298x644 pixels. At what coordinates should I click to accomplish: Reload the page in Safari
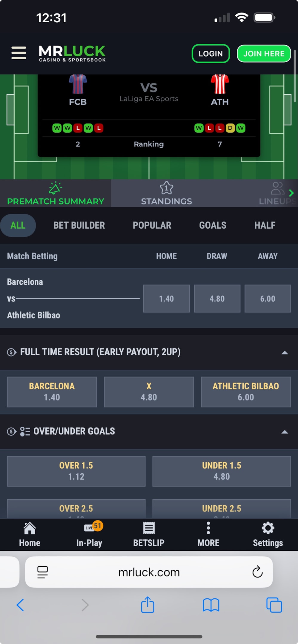[257, 572]
